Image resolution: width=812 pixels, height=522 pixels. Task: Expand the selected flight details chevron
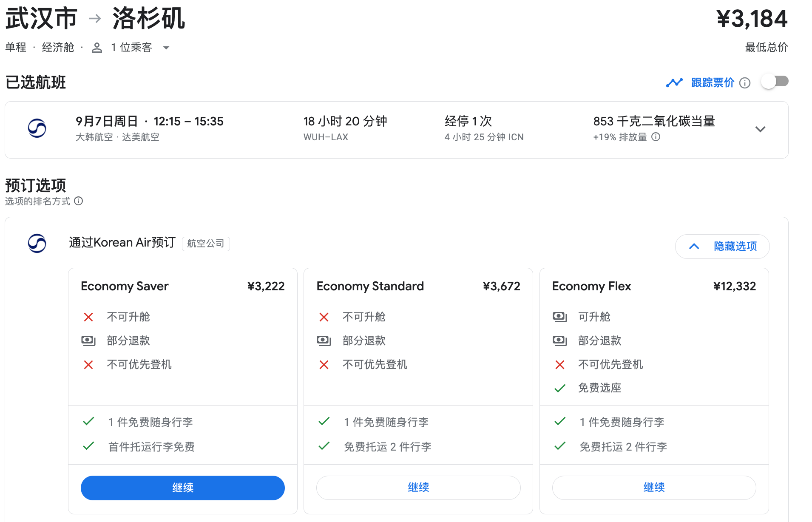pos(760,129)
